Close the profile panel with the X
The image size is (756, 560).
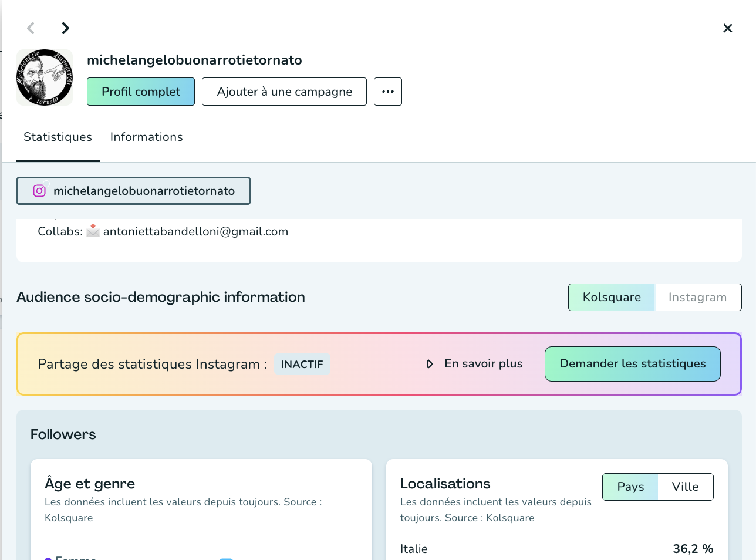727,28
